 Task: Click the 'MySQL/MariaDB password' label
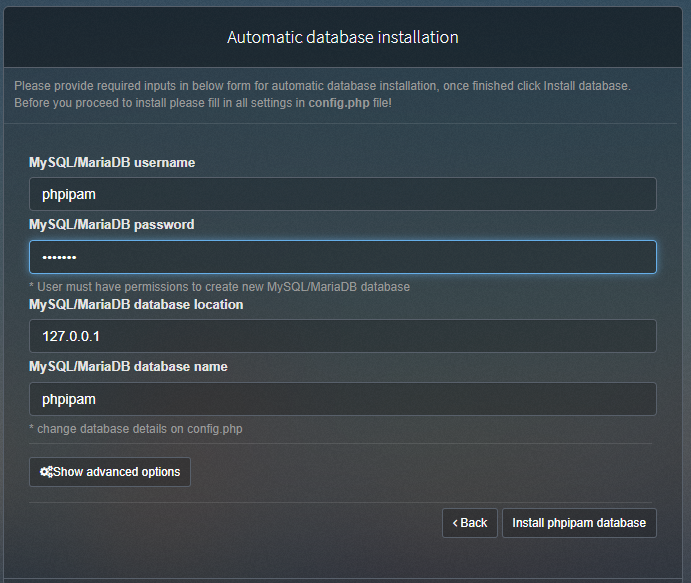click(x=111, y=225)
